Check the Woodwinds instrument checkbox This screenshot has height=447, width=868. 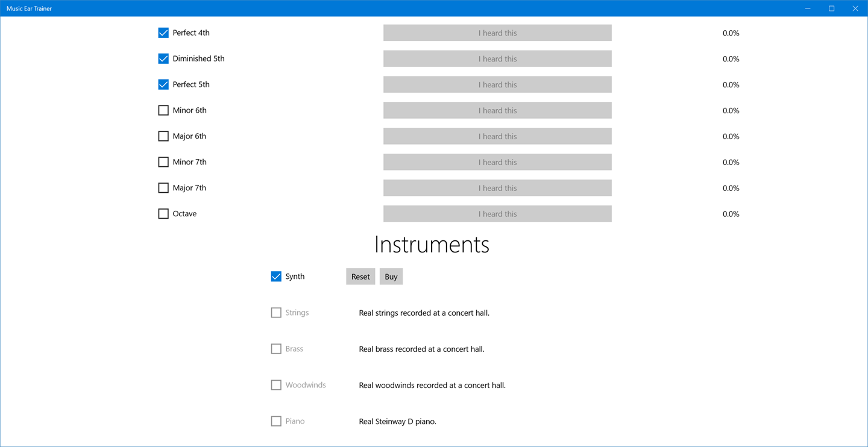pyautogui.click(x=276, y=385)
